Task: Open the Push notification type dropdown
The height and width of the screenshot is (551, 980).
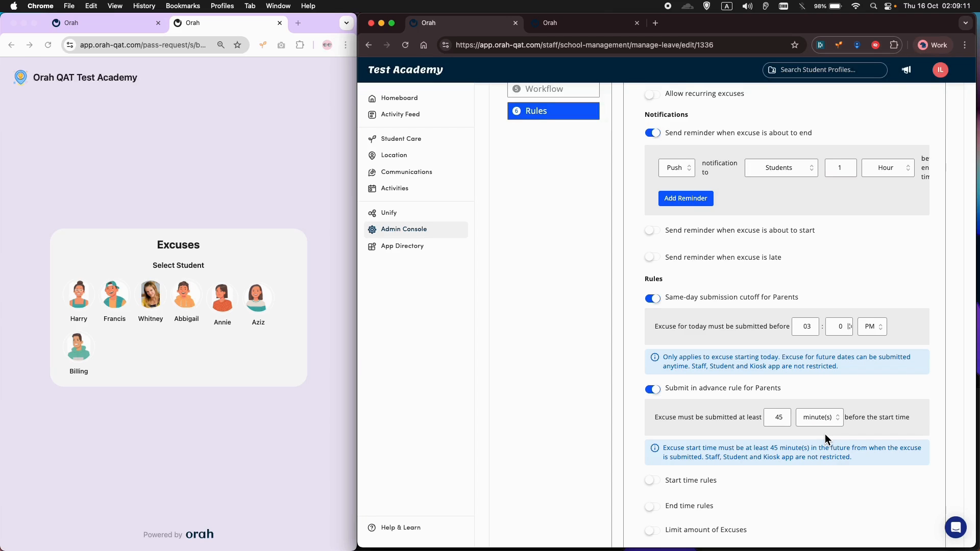Action: click(x=677, y=168)
